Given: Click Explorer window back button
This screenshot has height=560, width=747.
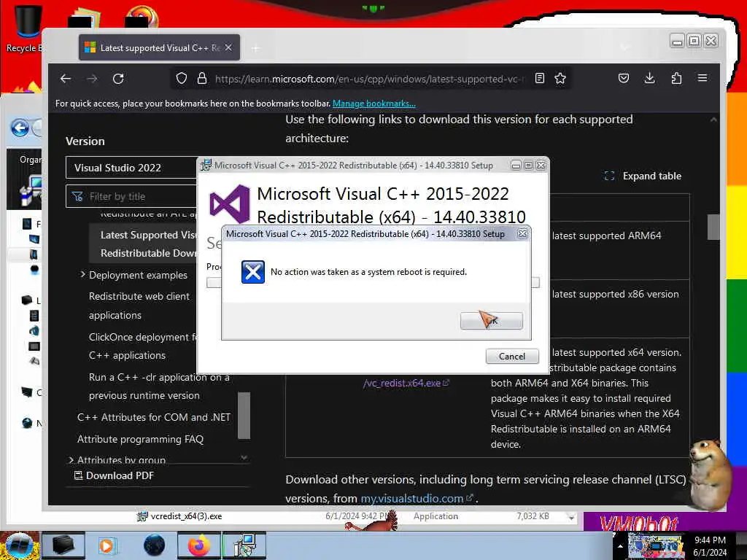Looking at the screenshot, I should tap(20, 128).
